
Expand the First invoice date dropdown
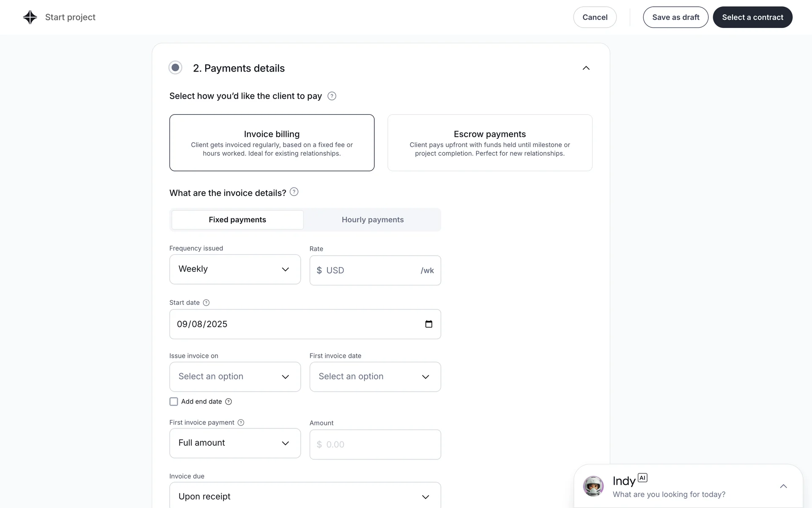[x=375, y=377]
